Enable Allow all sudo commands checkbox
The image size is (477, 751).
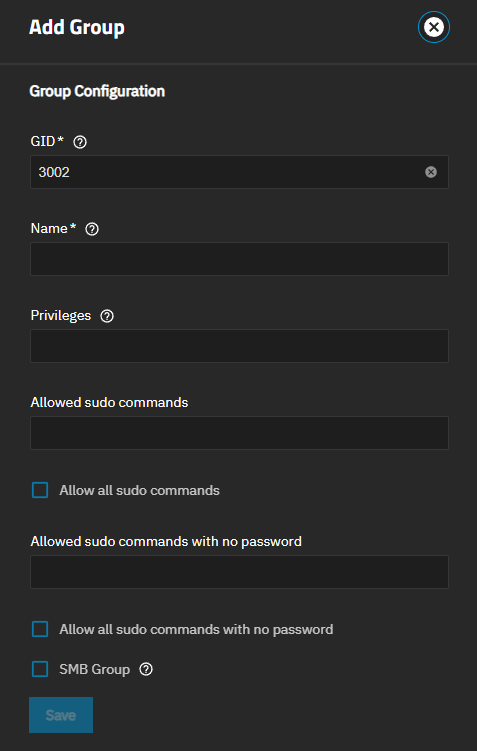40,490
